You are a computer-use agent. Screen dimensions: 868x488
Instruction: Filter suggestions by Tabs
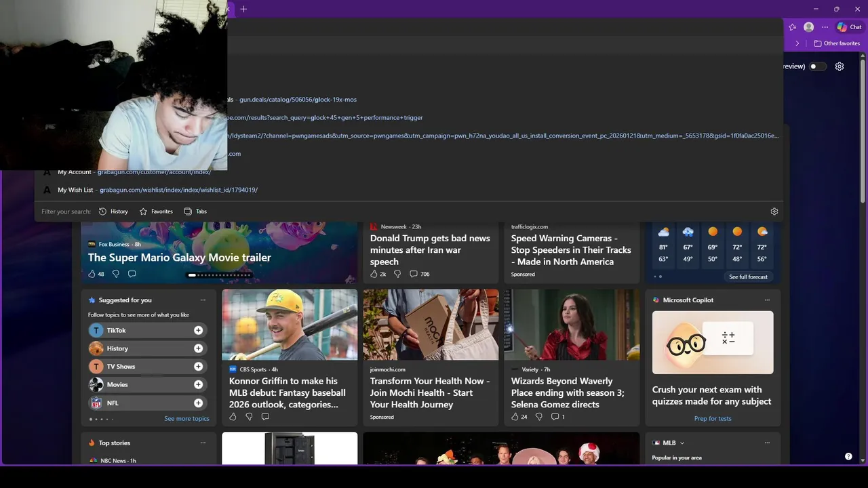pos(195,211)
